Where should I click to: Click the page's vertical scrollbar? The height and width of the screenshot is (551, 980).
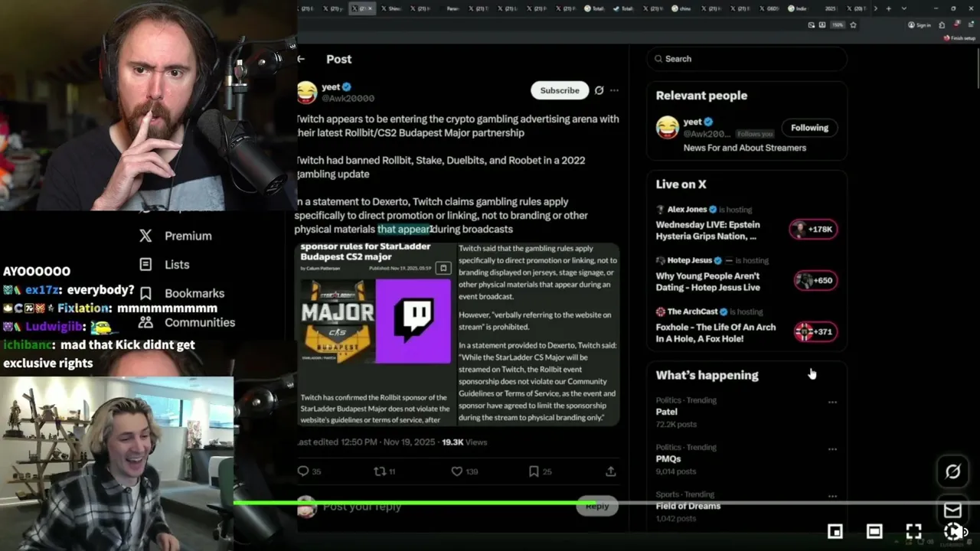pos(977,69)
